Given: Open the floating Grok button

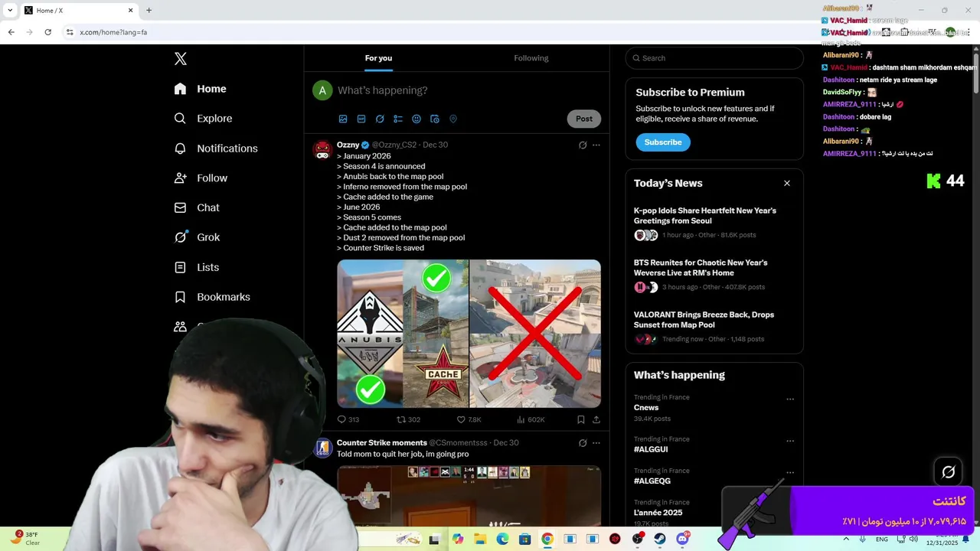Looking at the screenshot, I should [949, 472].
